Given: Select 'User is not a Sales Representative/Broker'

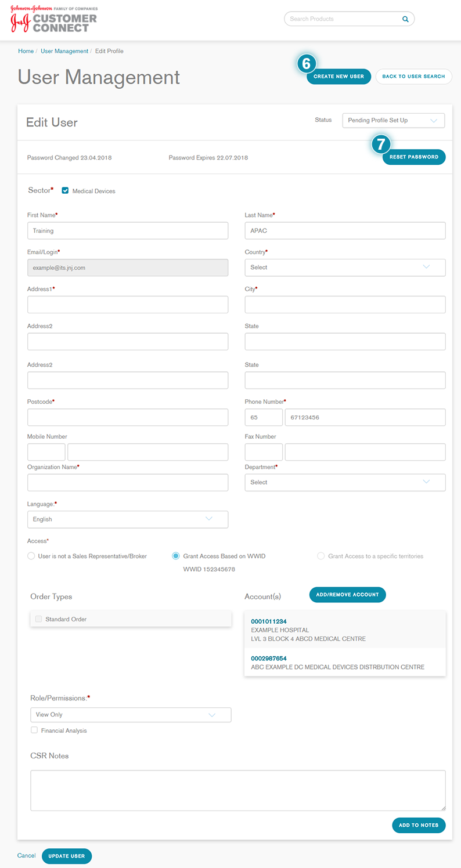Looking at the screenshot, I should 31,556.
